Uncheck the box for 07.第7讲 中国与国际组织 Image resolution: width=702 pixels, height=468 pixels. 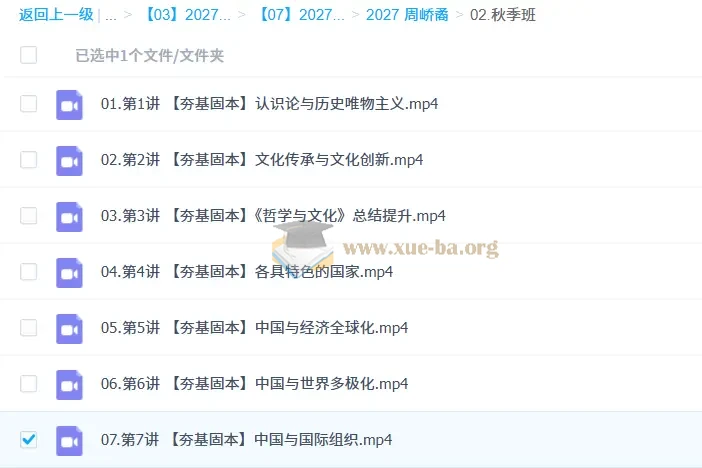click(29, 439)
